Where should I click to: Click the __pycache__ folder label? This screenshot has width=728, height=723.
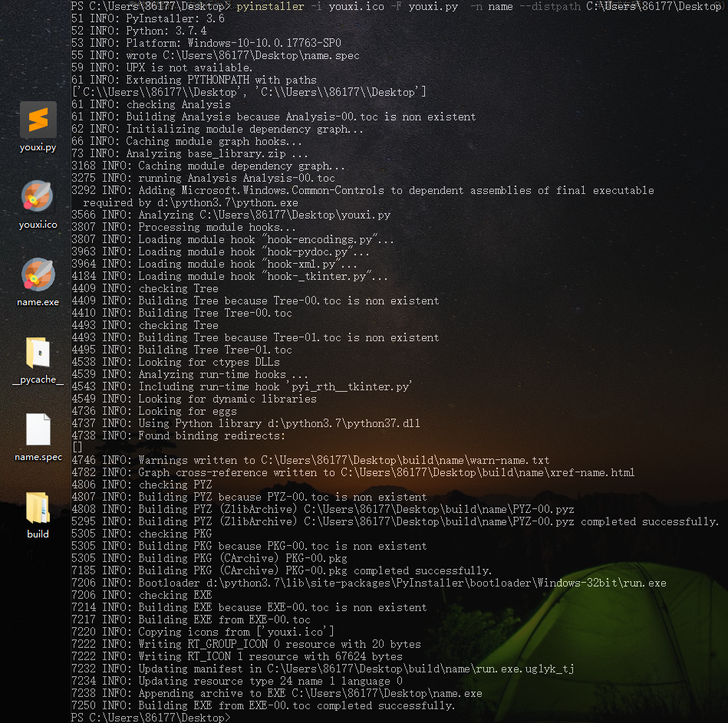tap(38, 380)
